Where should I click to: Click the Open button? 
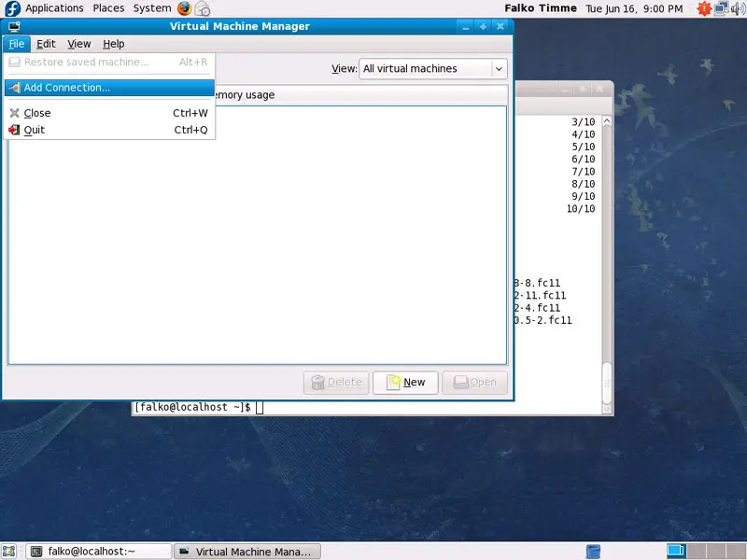pyautogui.click(x=474, y=383)
